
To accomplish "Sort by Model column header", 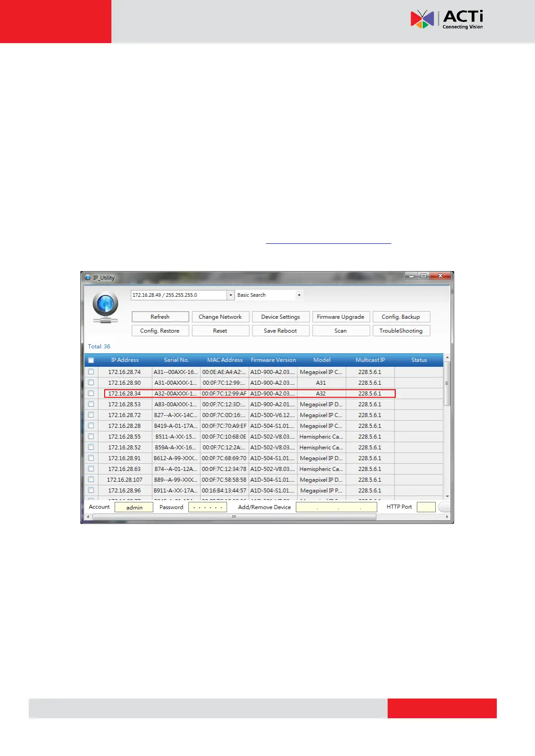I will point(322,360).
